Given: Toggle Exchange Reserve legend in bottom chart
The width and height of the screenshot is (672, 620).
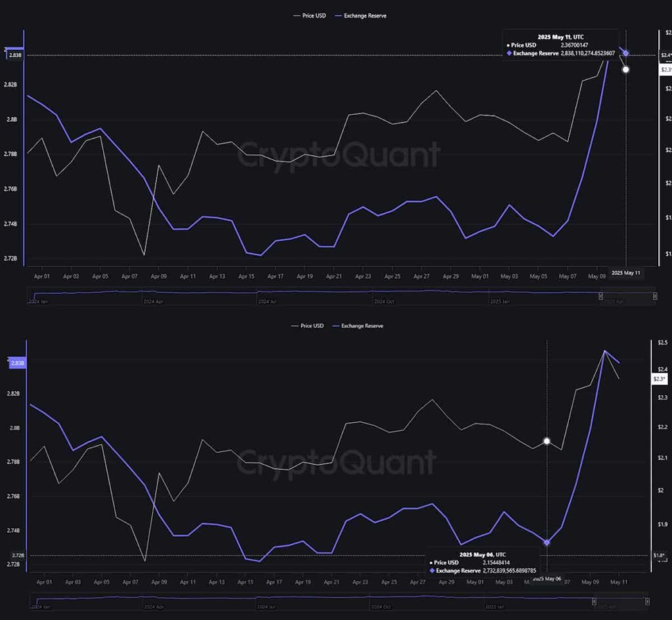Looking at the screenshot, I should click(357, 325).
